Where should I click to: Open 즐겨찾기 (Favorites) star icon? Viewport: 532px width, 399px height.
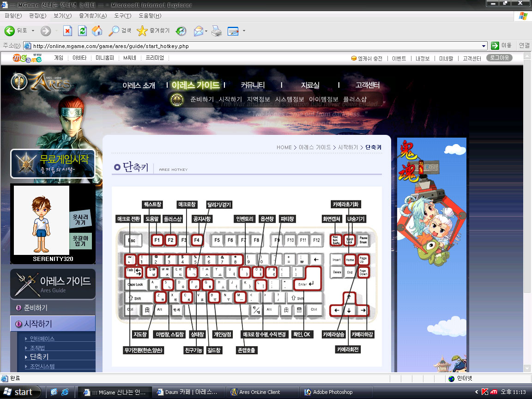click(142, 31)
